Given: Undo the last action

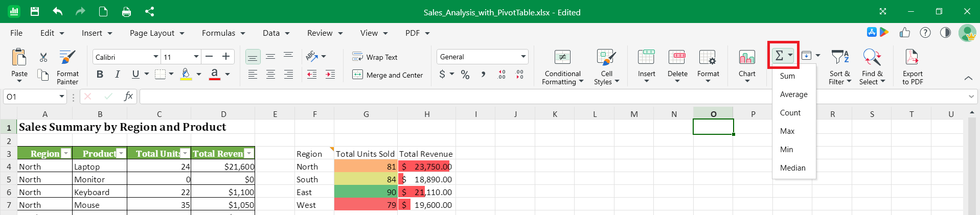Looking at the screenshot, I should pos(57,11).
